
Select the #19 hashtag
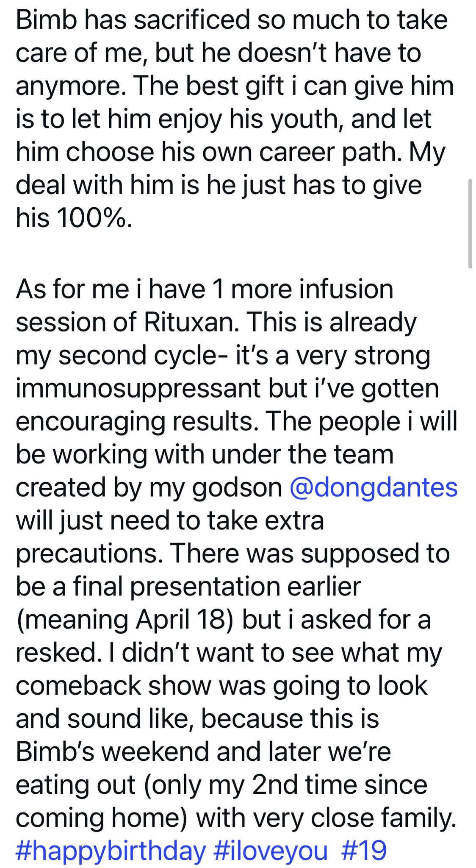pyautogui.click(x=364, y=851)
